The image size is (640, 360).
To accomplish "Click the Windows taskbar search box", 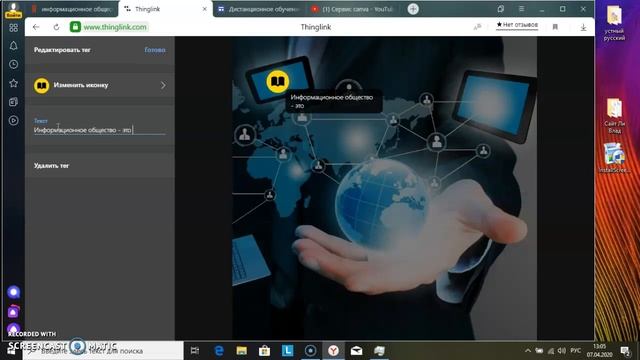I will (x=103, y=351).
